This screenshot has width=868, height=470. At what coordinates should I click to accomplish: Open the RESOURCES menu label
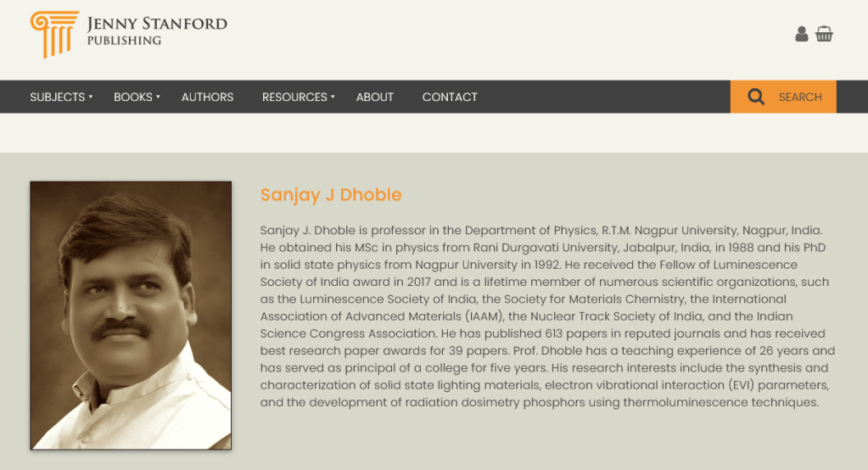pyautogui.click(x=294, y=97)
